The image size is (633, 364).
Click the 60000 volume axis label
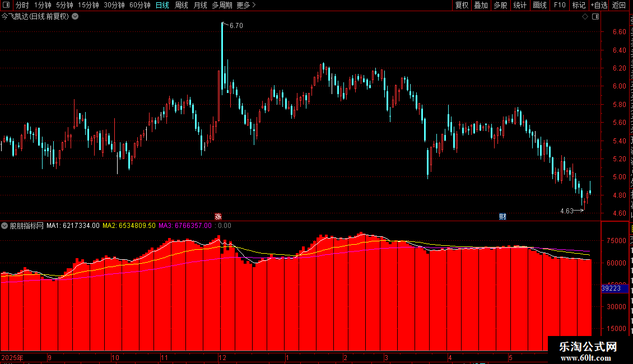pyautogui.click(x=616, y=263)
